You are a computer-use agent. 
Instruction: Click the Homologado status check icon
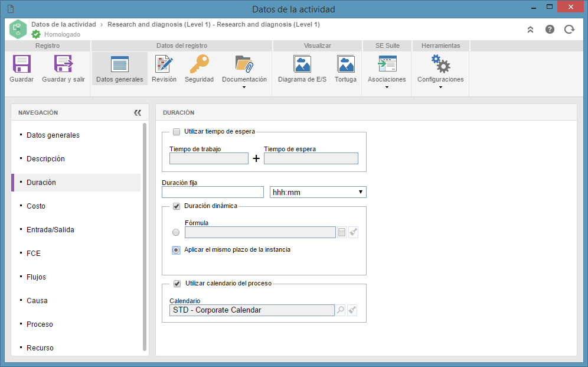pos(36,34)
